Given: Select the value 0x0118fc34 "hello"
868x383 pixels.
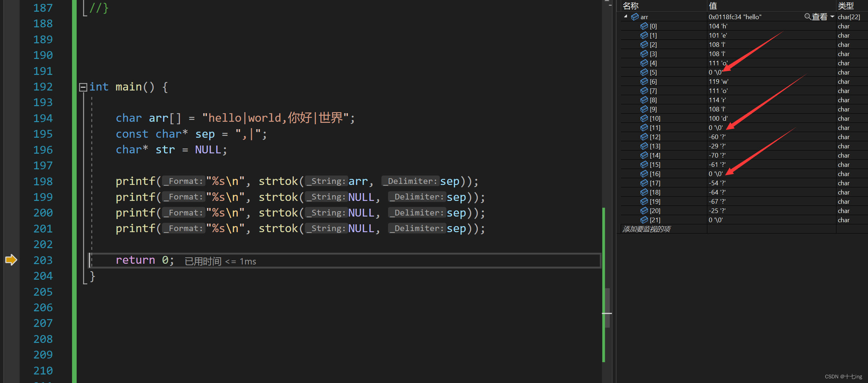Looking at the screenshot, I should pos(735,17).
